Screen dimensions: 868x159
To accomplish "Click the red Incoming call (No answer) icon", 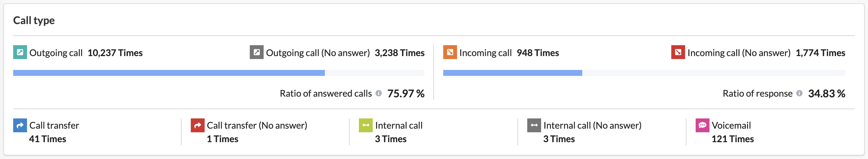I will click(678, 52).
